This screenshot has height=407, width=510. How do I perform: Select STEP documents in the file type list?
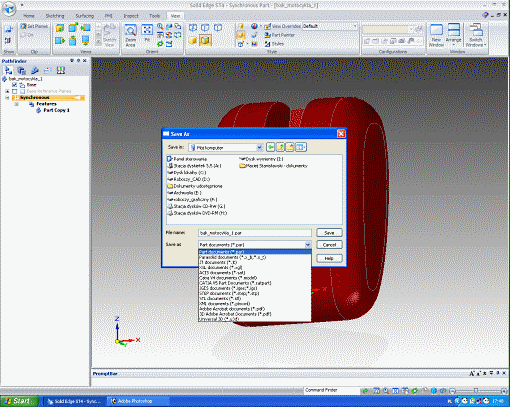(x=255, y=293)
